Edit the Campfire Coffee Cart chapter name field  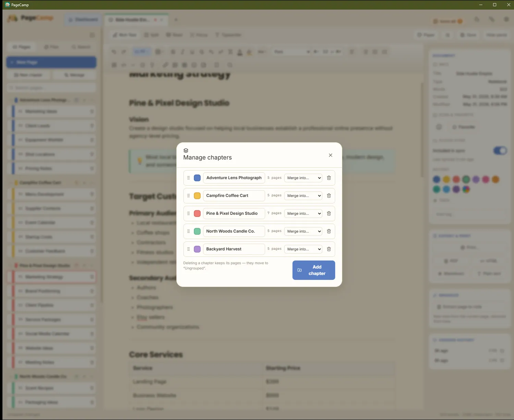[234, 196]
